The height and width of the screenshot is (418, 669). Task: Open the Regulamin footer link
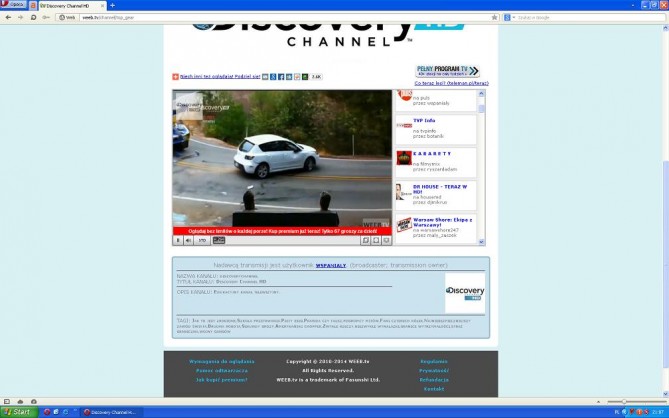coord(434,361)
